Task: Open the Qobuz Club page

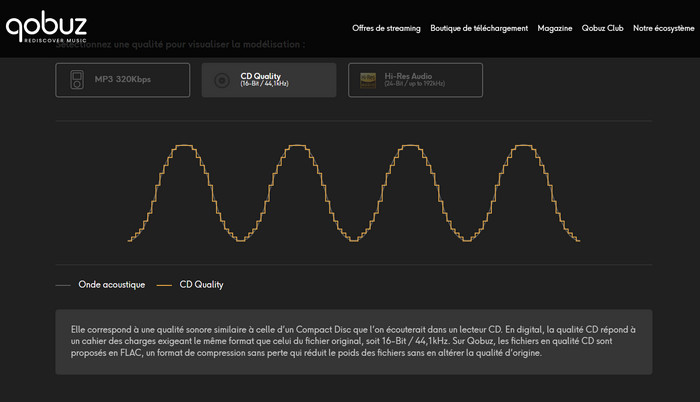Action: (x=602, y=28)
